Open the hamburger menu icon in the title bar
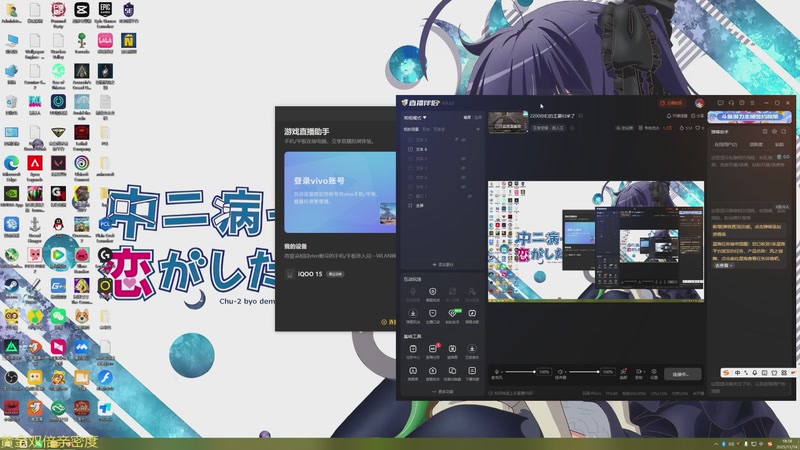This screenshot has width=800, height=450. pyautogui.click(x=753, y=103)
